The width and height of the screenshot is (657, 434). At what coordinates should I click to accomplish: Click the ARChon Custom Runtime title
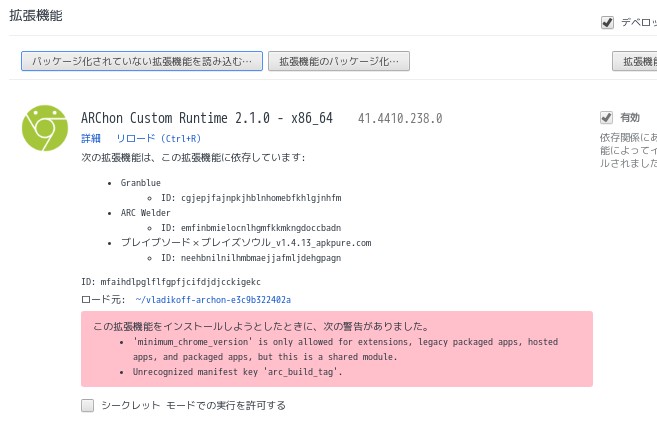pos(207,118)
